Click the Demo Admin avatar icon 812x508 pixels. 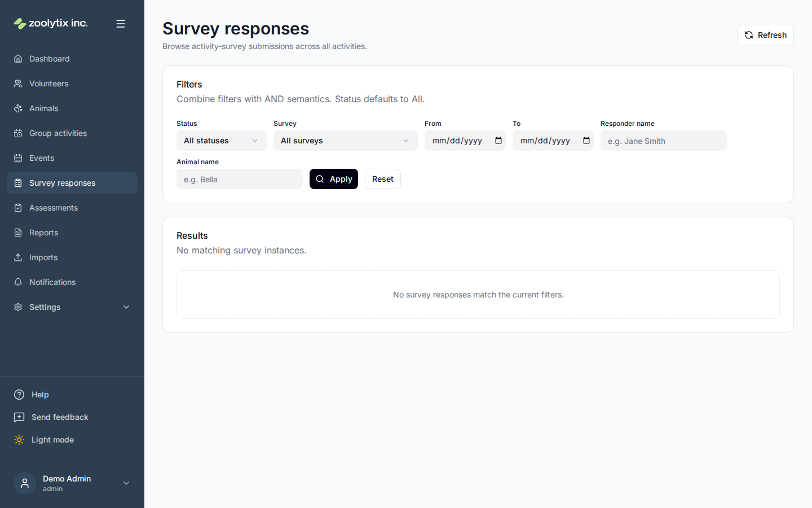coord(25,483)
